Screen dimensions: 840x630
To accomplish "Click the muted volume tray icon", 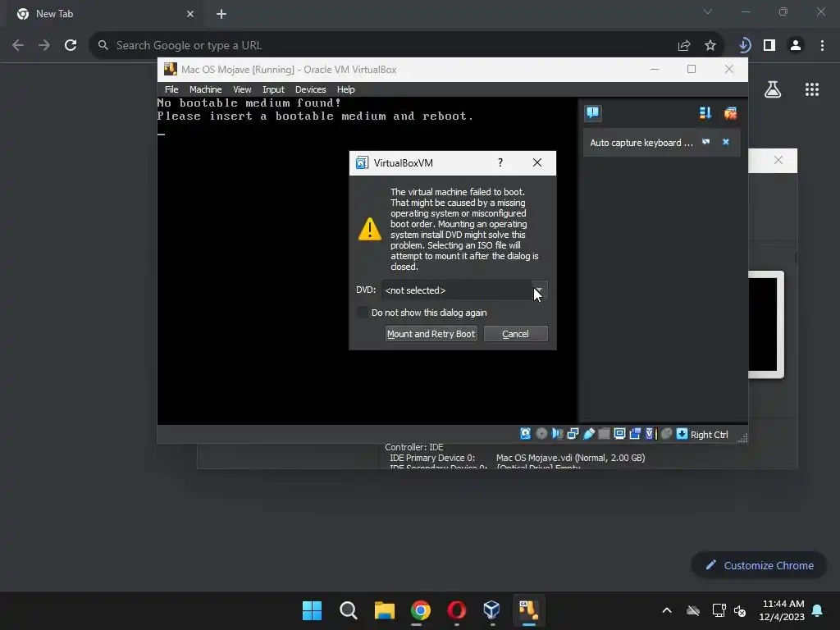I will point(740,610).
